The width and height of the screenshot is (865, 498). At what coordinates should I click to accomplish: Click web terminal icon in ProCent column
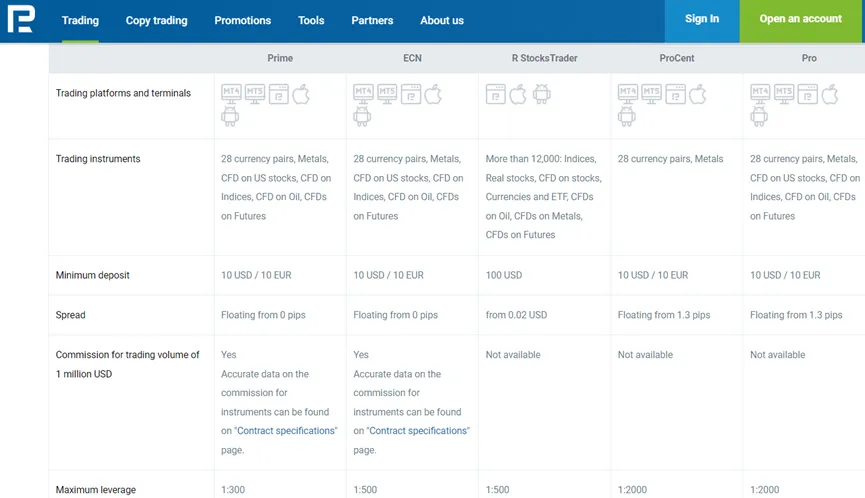tap(675, 94)
